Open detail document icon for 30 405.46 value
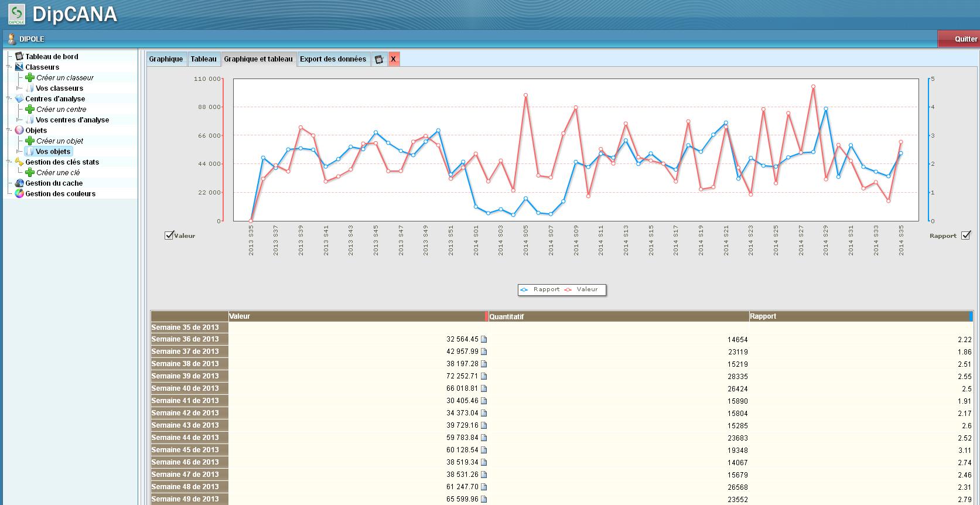This screenshot has height=505, width=980. pos(484,401)
